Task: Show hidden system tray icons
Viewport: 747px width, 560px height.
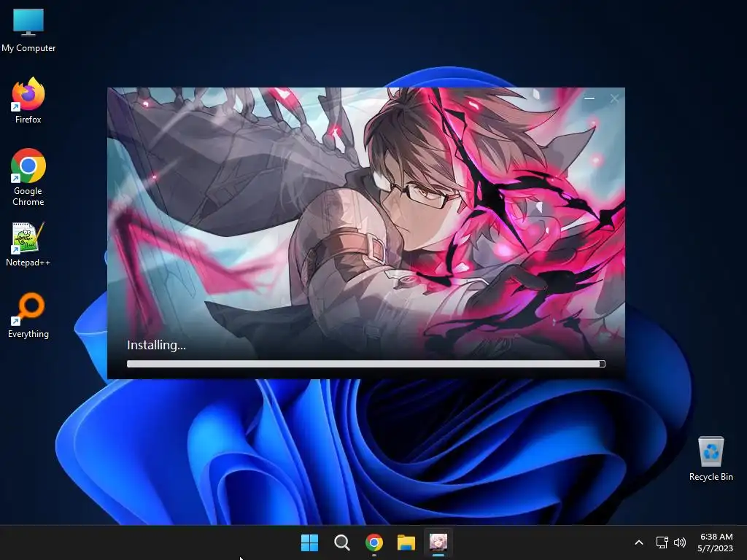Action: pos(639,542)
